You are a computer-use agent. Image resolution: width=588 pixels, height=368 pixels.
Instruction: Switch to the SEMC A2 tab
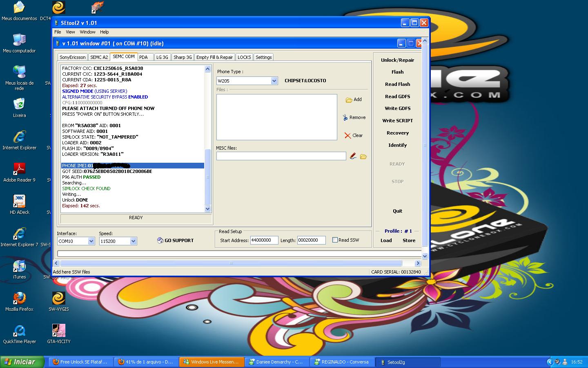click(99, 57)
